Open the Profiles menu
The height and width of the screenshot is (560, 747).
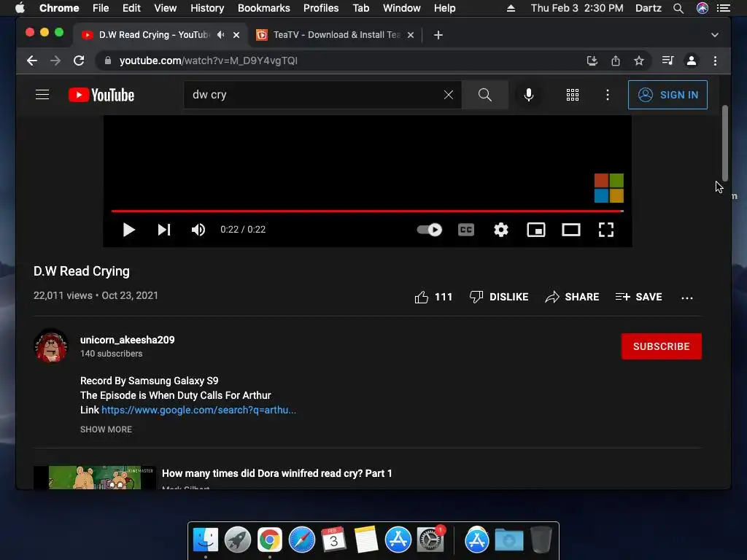(x=321, y=8)
